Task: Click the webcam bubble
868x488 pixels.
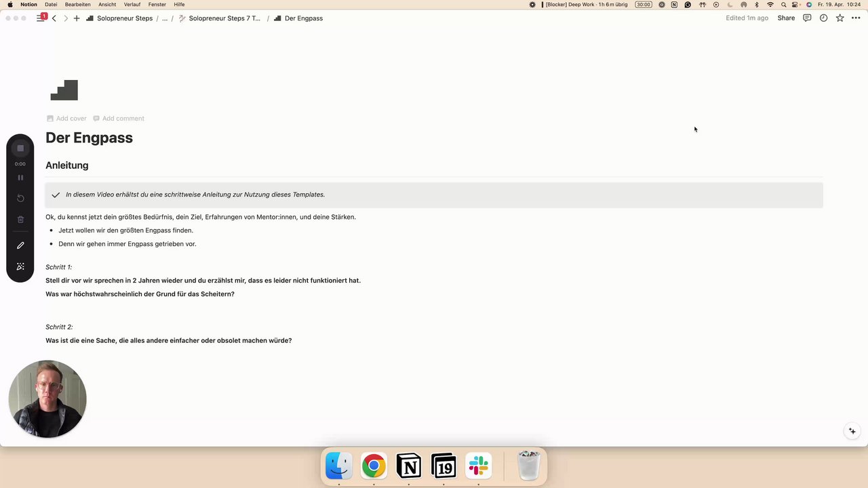Action: (47, 399)
